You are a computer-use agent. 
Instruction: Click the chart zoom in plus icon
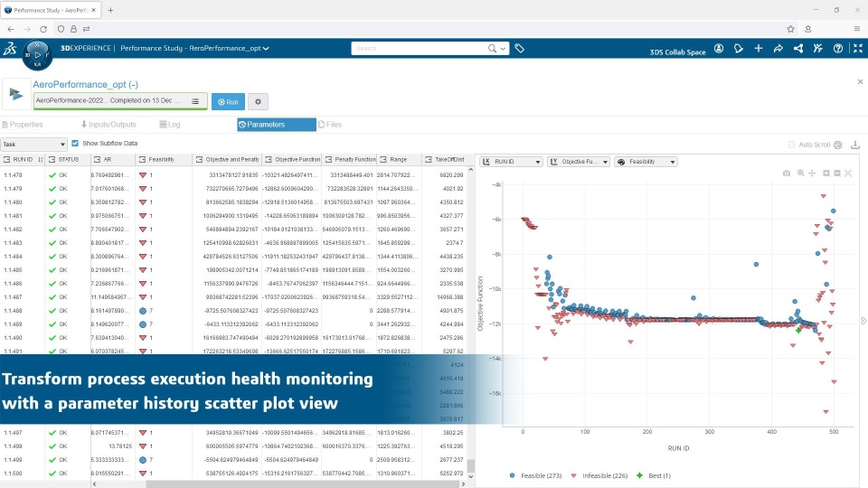click(826, 174)
